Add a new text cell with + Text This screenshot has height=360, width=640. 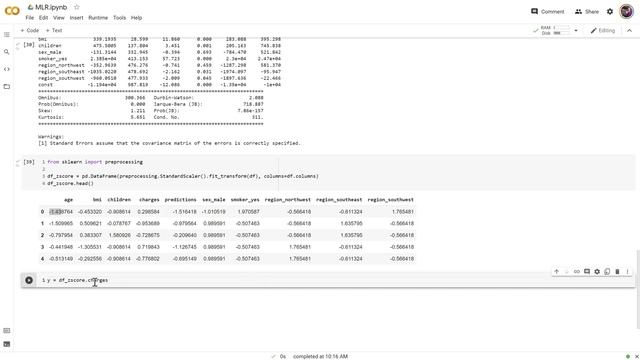(x=54, y=31)
